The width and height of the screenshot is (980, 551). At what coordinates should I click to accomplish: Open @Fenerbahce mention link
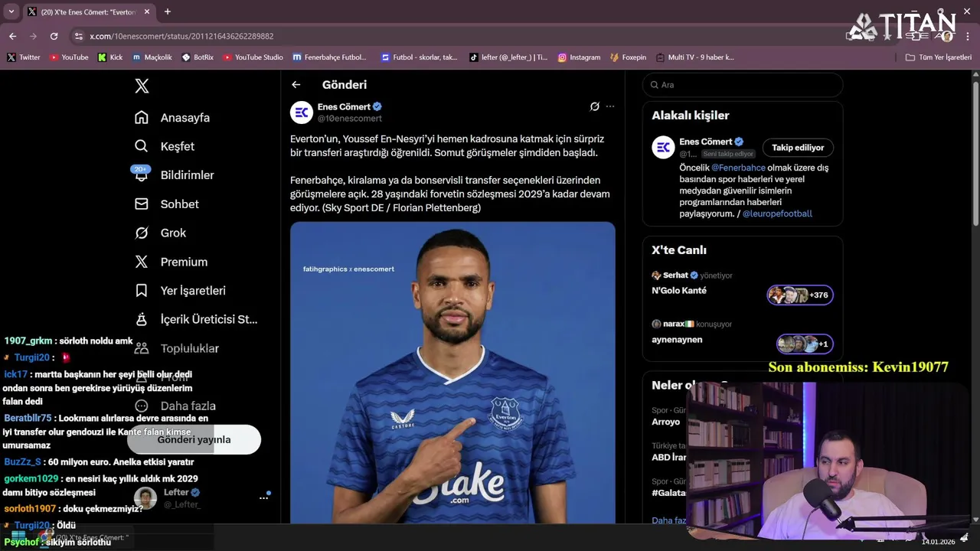click(738, 168)
